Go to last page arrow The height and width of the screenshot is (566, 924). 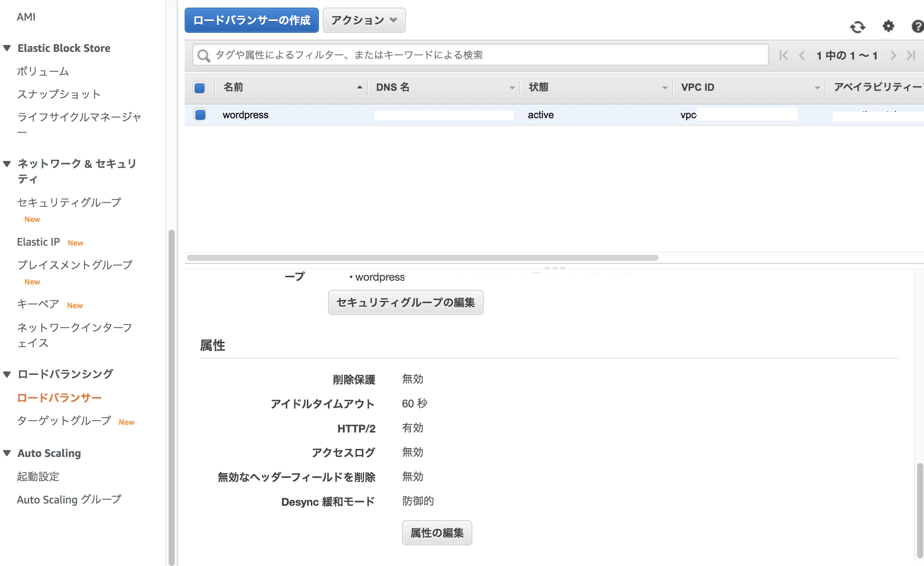coord(911,56)
